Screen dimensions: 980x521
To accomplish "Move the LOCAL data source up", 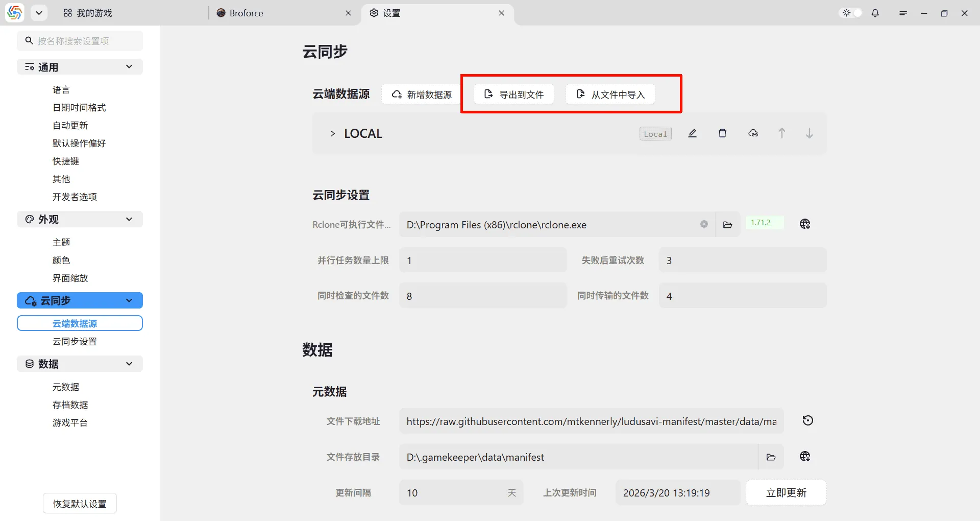I will [x=781, y=133].
